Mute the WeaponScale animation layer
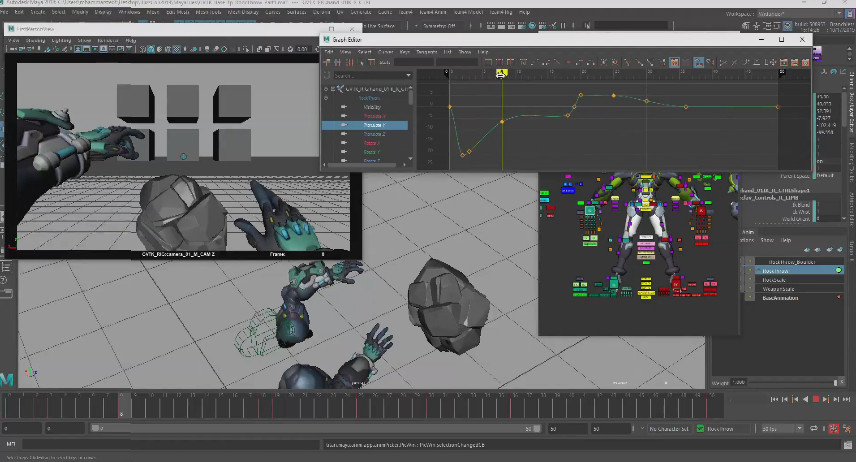Viewport: 856px width, 462px height. 750,288
